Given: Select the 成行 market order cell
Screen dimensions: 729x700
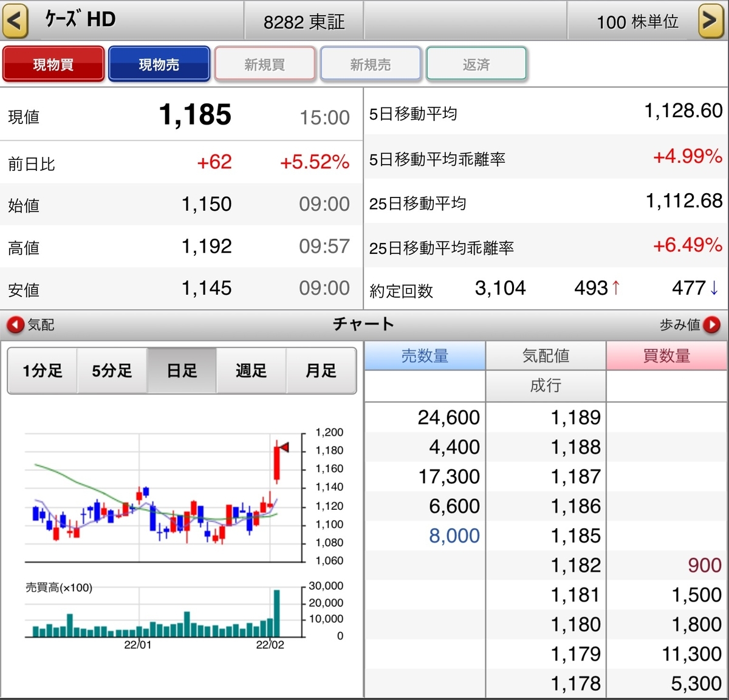Looking at the screenshot, I should pos(546,385).
